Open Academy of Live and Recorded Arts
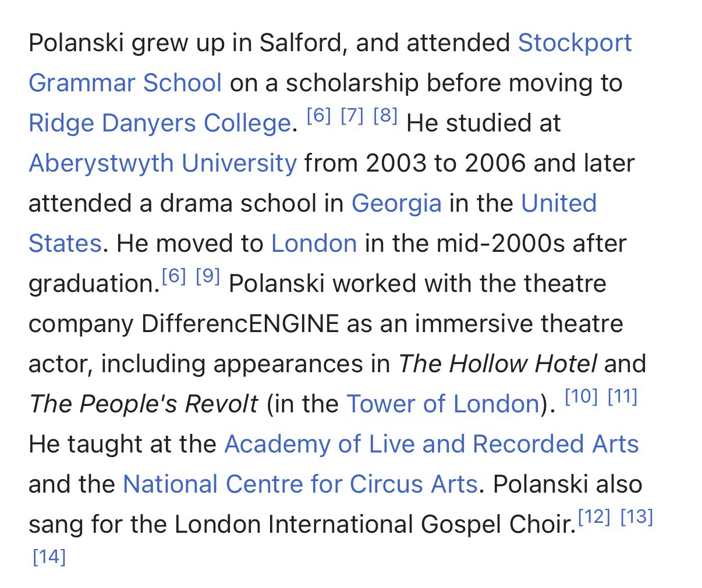 pos(431,444)
